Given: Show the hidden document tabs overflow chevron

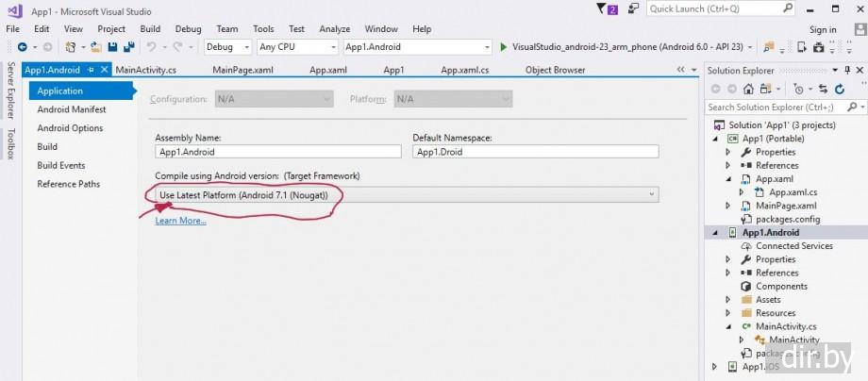Looking at the screenshot, I should pos(680,70).
